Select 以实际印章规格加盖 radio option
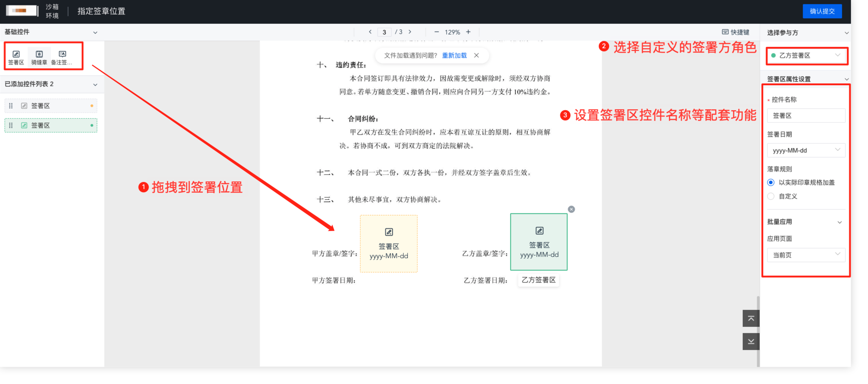 (771, 182)
